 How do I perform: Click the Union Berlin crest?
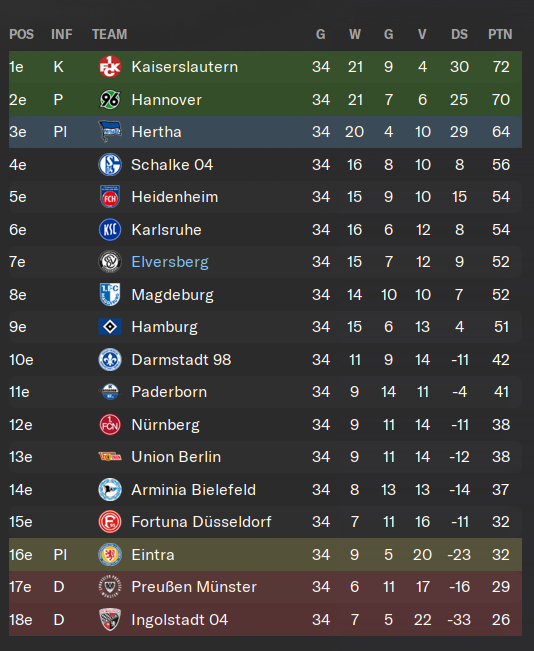tap(110, 457)
